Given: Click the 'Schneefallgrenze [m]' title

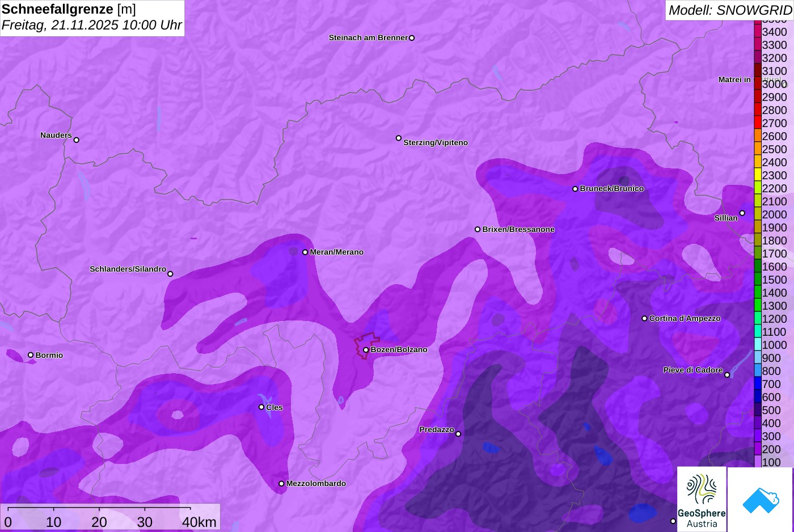Looking at the screenshot, I should pos(69,9).
